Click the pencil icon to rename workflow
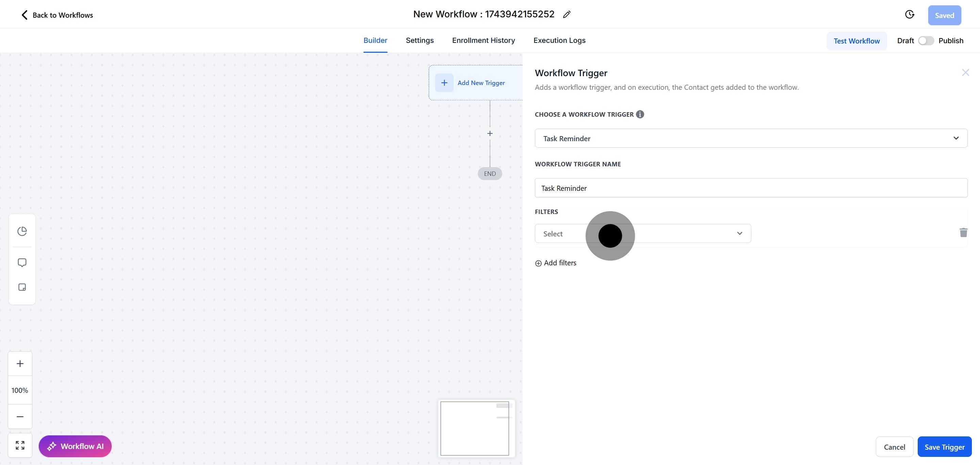Screen dimensions: 980x465 567,14
